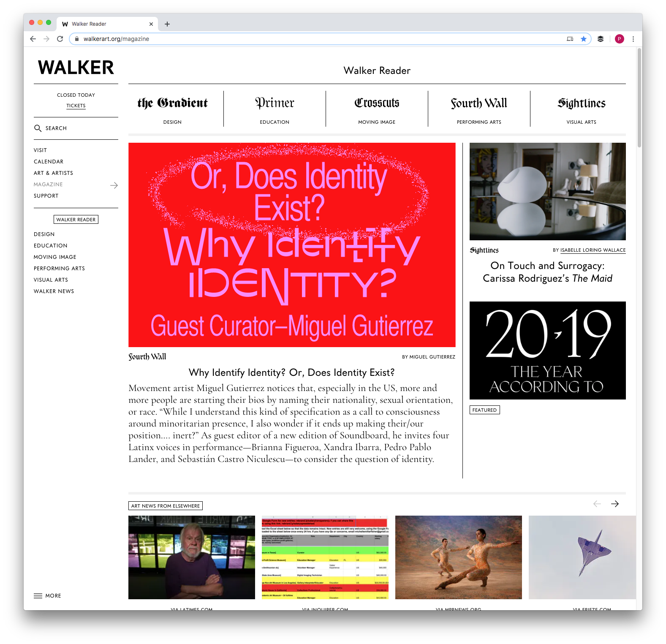
Task: Open the colored spreadsheet news thumbnail
Action: tap(325, 557)
